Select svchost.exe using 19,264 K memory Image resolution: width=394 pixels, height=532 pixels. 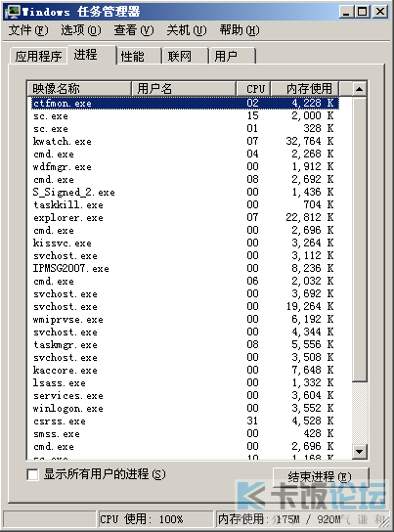pyautogui.click(x=185, y=306)
